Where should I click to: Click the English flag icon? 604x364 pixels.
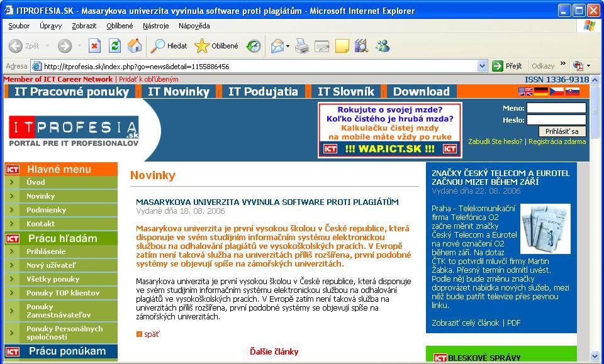tap(525, 92)
